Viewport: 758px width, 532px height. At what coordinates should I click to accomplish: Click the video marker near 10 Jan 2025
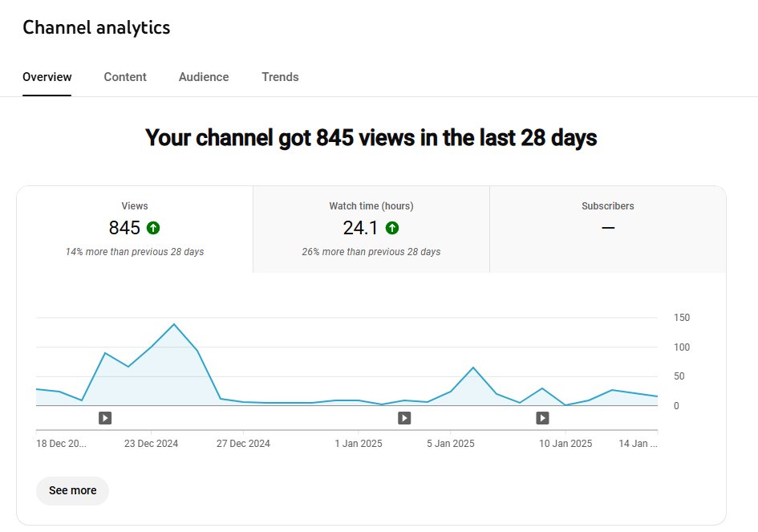pos(542,418)
